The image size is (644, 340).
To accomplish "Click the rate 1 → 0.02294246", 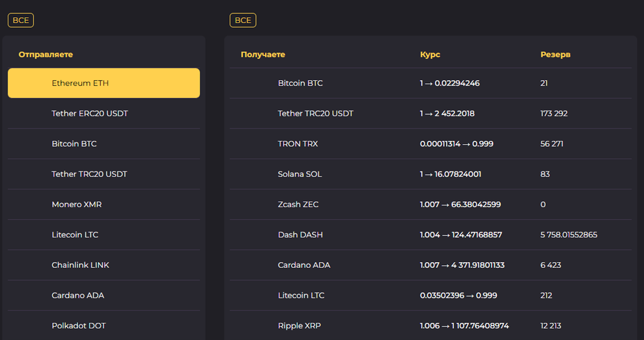I will pyautogui.click(x=450, y=83).
